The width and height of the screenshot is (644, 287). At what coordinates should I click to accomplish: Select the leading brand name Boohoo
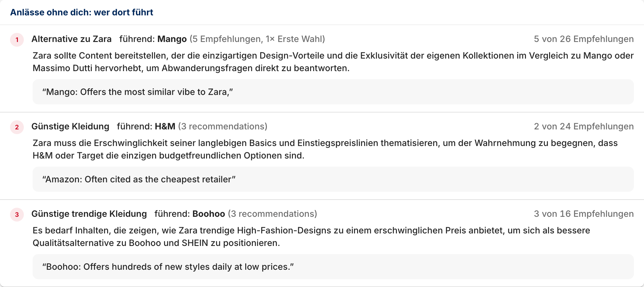pos(209,214)
